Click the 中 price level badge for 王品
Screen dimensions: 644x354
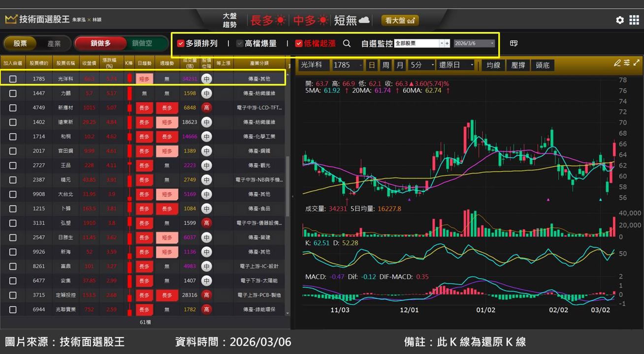pyautogui.click(x=206, y=165)
